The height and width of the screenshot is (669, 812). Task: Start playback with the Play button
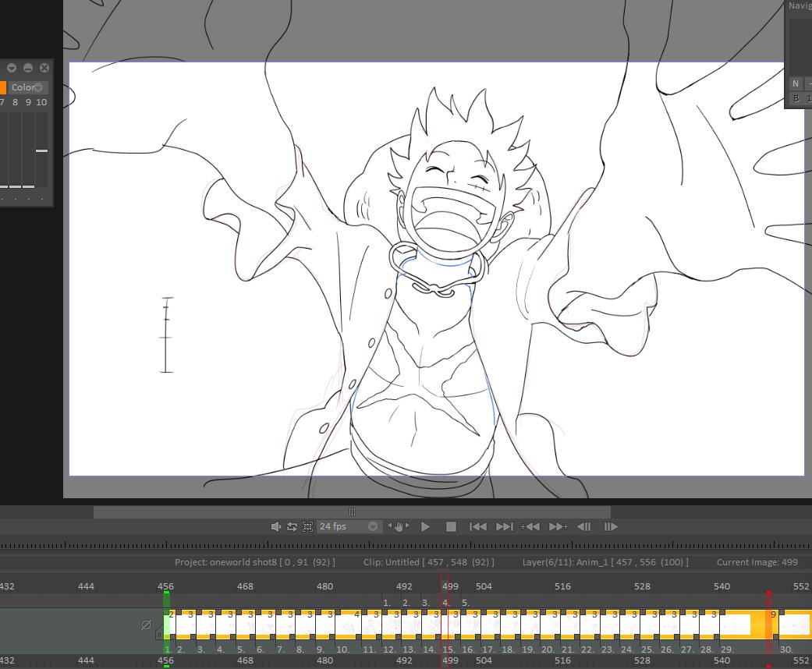[x=425, y=526]
